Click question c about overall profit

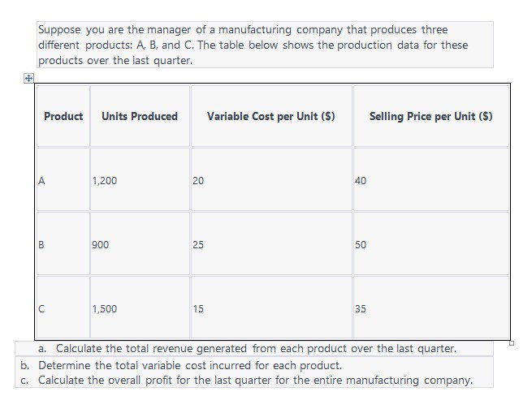point(246,380)
